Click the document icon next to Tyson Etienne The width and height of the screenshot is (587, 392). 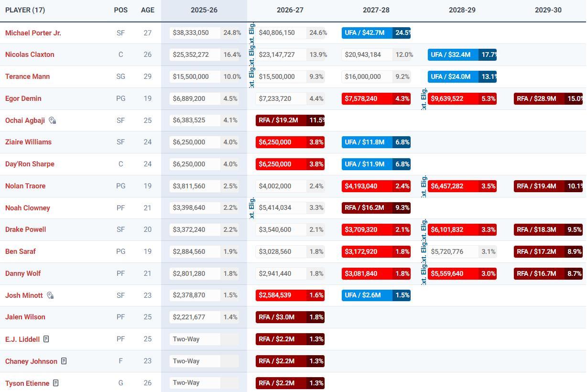tap(56, 383)
